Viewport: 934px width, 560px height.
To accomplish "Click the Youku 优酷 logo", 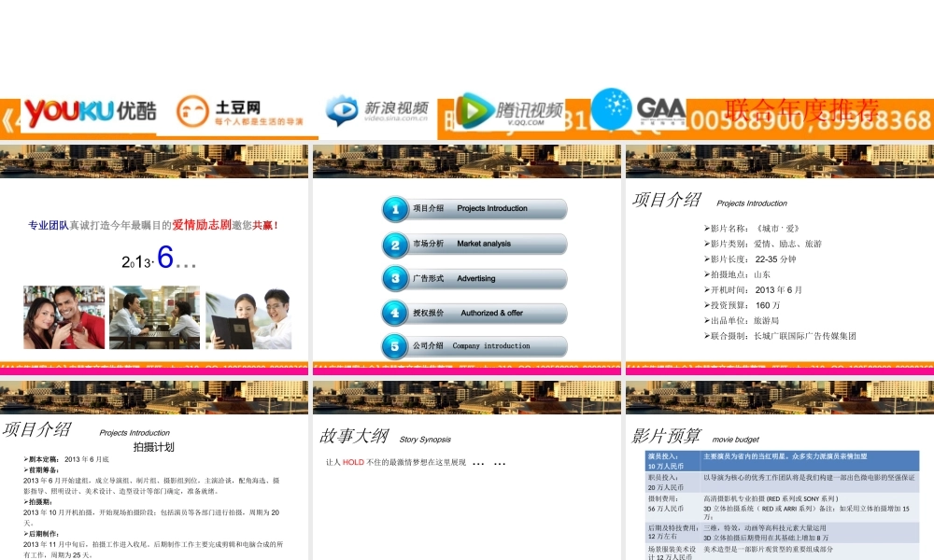I will click(x=90, y=113).
